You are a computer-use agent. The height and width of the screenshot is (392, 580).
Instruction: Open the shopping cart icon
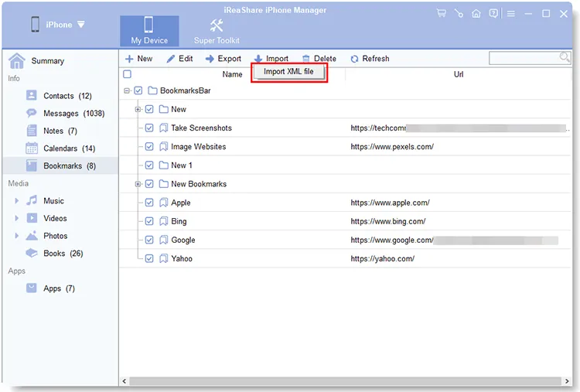(441, 14)
